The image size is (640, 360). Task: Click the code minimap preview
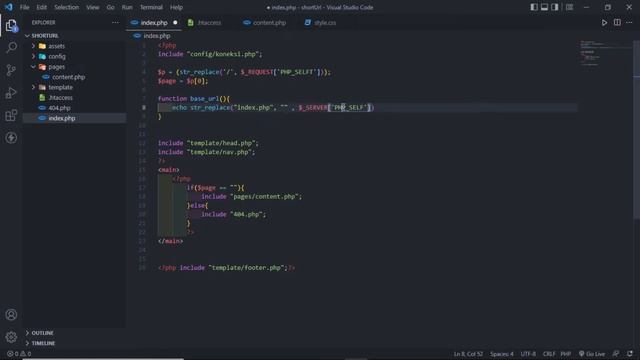tap(606, 53)
